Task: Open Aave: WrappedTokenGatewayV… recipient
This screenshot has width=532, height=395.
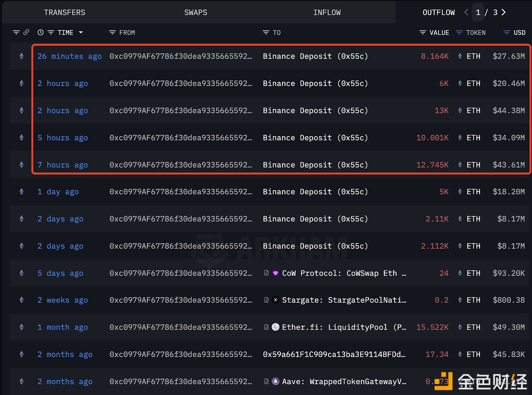Action: pyautogui.click(x=344, y=382)
